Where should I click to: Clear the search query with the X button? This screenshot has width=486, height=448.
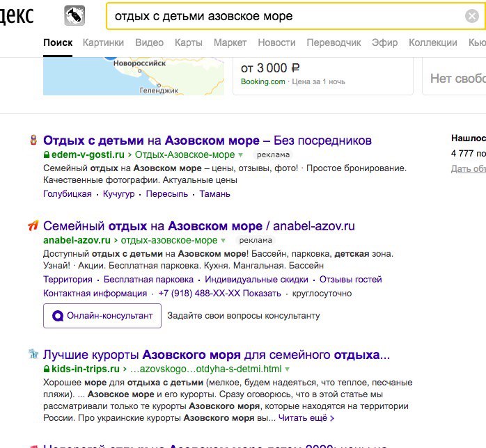point(472,16)
